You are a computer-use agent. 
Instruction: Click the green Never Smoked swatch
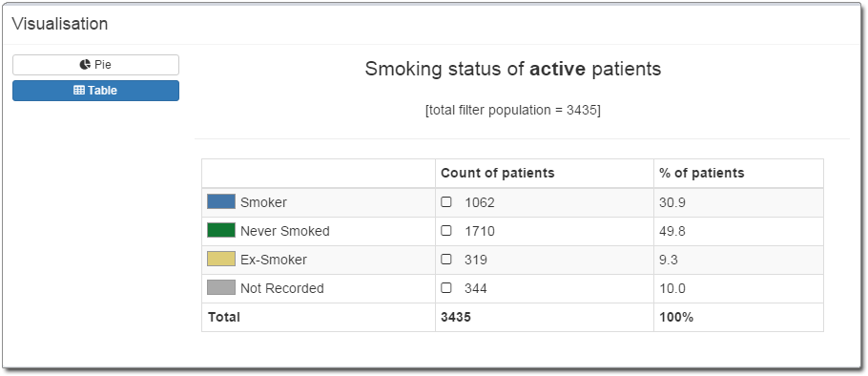coord(221,230)
